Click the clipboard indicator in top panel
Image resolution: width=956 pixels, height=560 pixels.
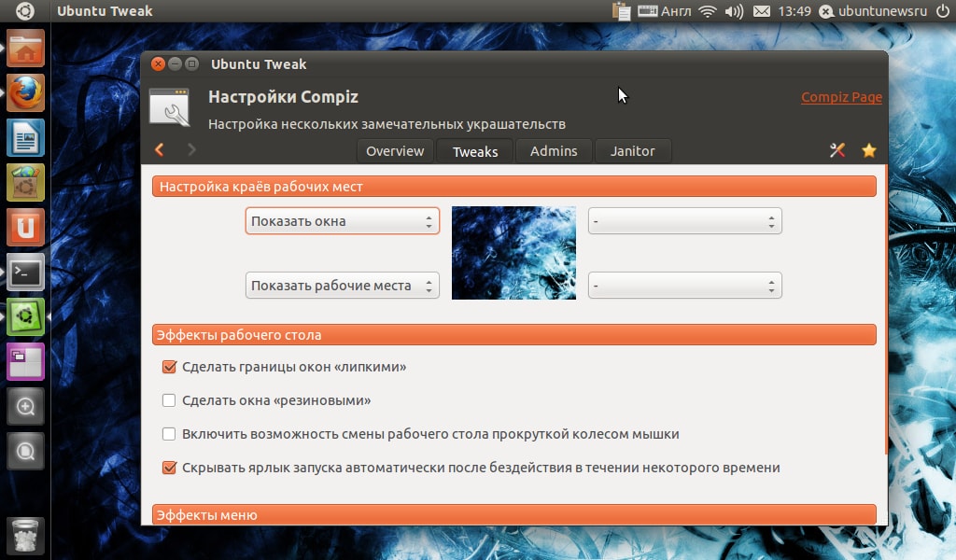[621, 11]
